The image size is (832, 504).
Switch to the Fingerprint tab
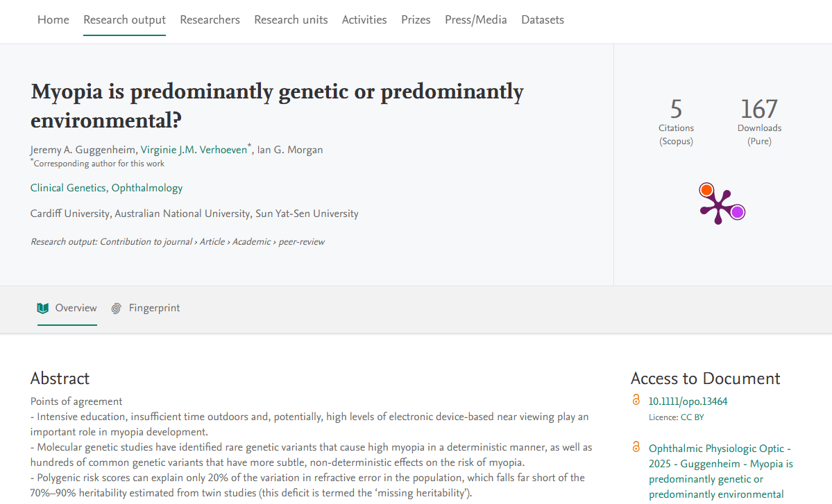click(x=154, y=309)
